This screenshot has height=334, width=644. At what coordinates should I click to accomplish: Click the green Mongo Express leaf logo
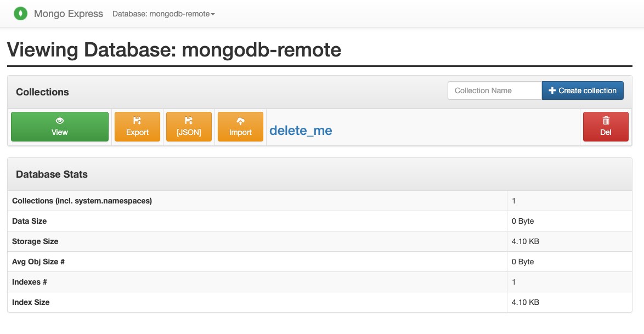pyautogui.click(x=21, y=13)
